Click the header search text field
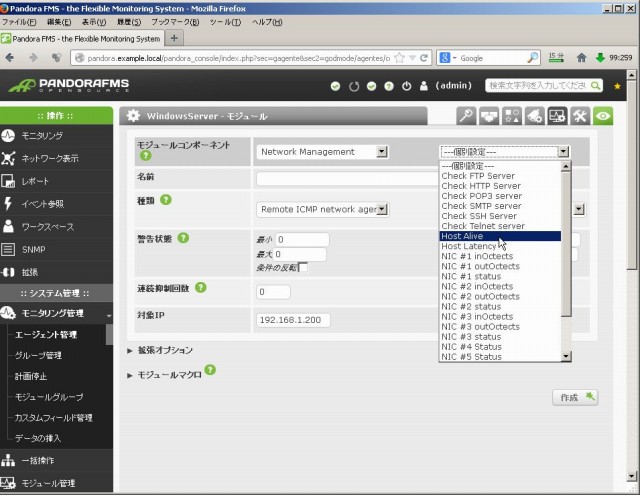The height and width of the screenshot is (495, 640). point(538,86)
